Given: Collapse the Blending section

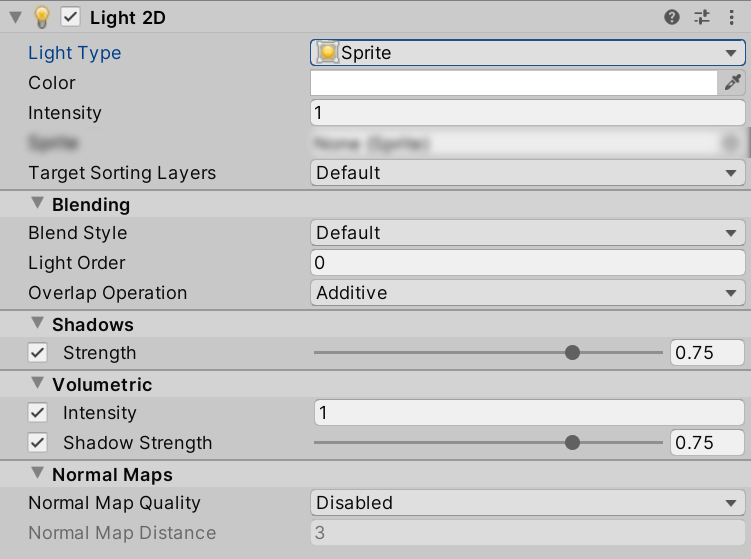Looking at the screenshot, I should tap(37, 204).
